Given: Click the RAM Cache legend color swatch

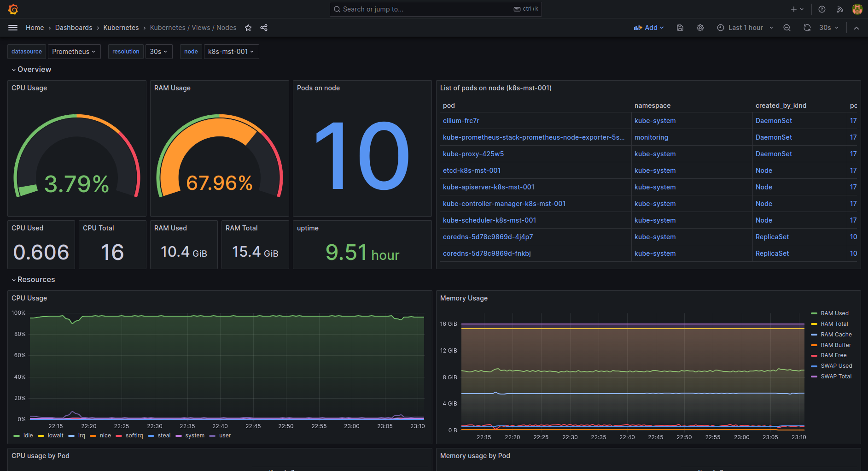Looking at the screenshot, I should 814,335.
